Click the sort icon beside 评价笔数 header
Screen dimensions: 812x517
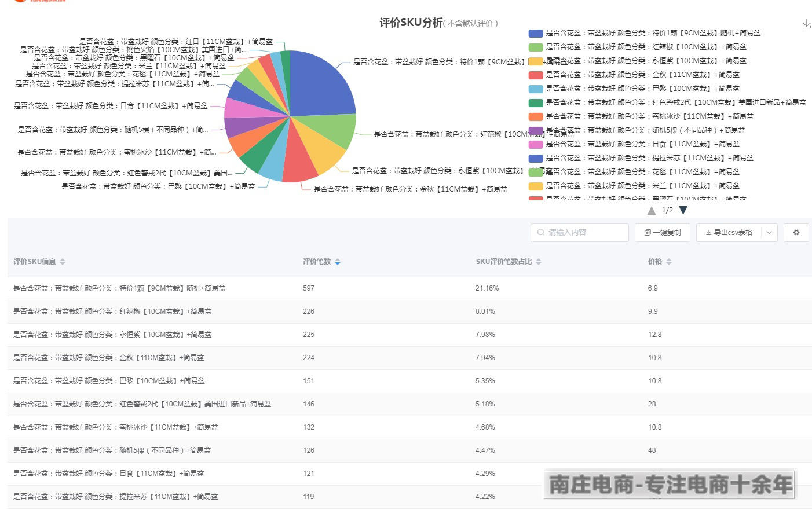(338, 261)
